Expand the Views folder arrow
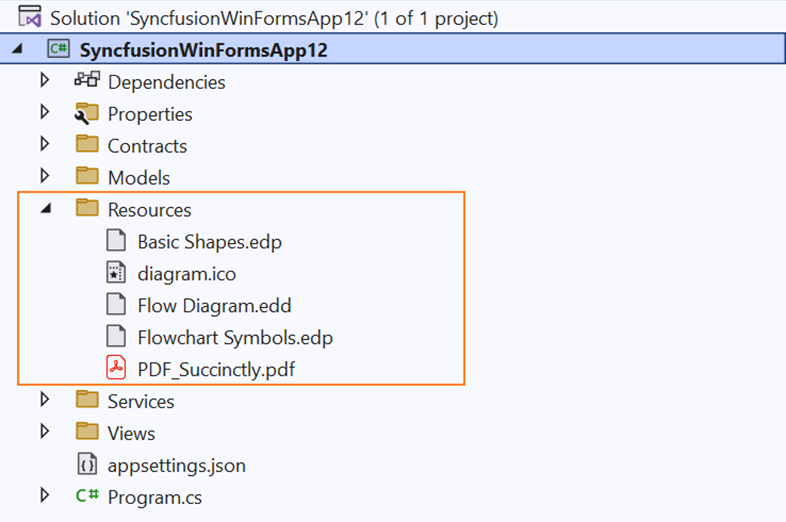This screenshot has height=522, width=786. coord(45,431)
